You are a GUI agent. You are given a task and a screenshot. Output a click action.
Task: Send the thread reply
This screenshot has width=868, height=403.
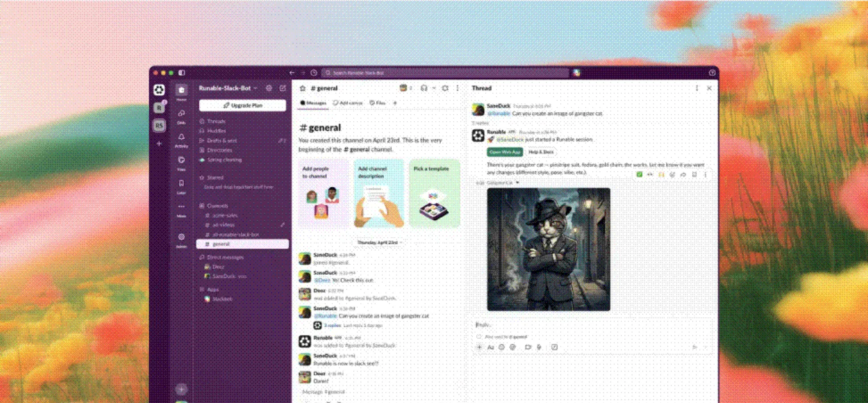tap(694, 347)
